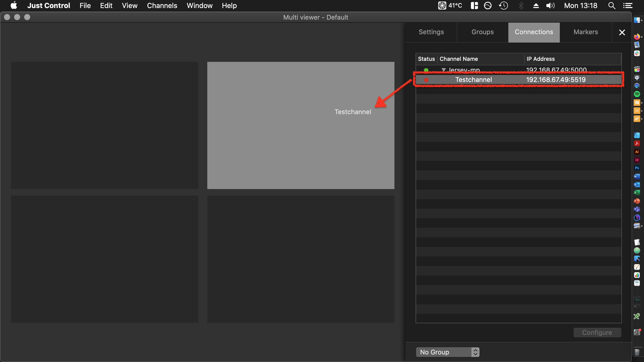Click IP address 192.168.67.49:5519
This screenshot has height=362, width=644.
pyautogui.click(x=556, y=80)
